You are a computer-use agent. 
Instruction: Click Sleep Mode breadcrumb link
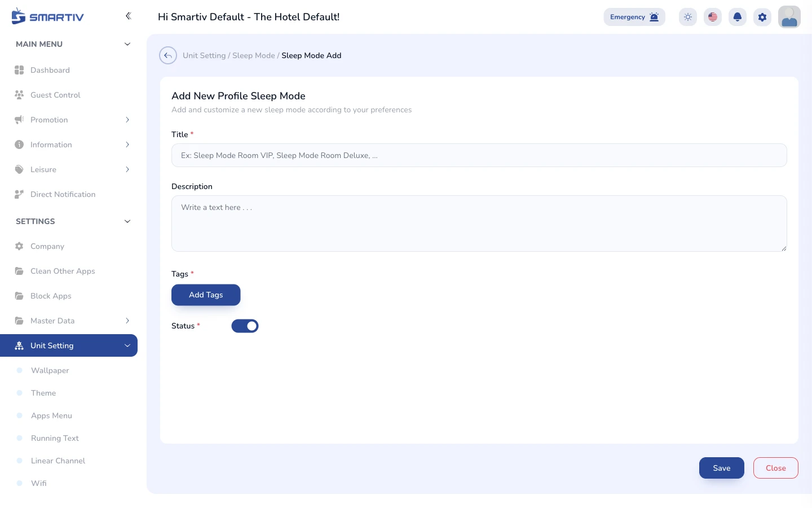(x=254, y=55)
